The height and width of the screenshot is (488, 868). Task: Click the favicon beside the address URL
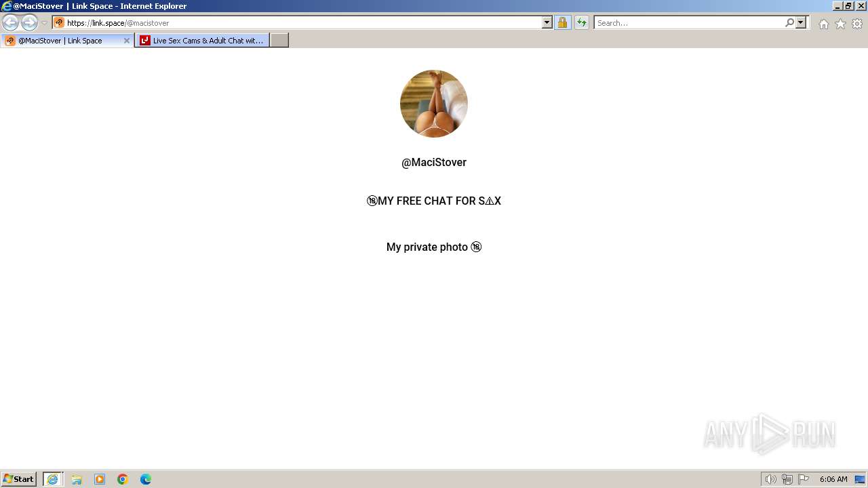click(59, 22)
